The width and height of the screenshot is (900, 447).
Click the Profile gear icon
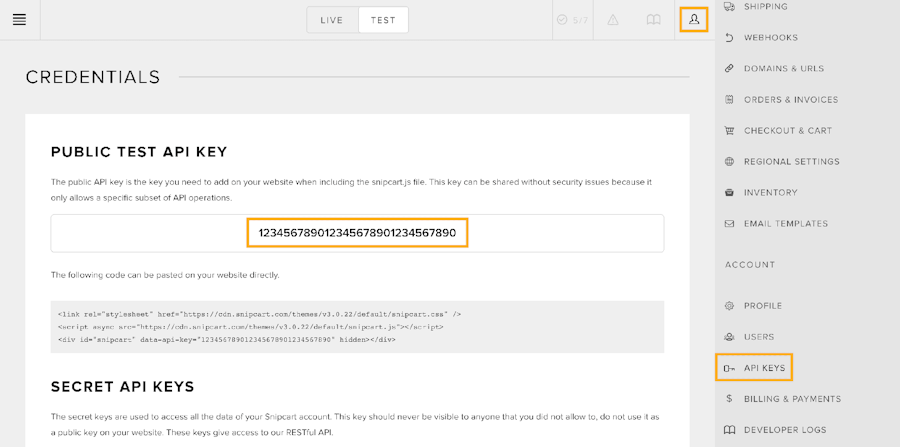click(730, 306)
